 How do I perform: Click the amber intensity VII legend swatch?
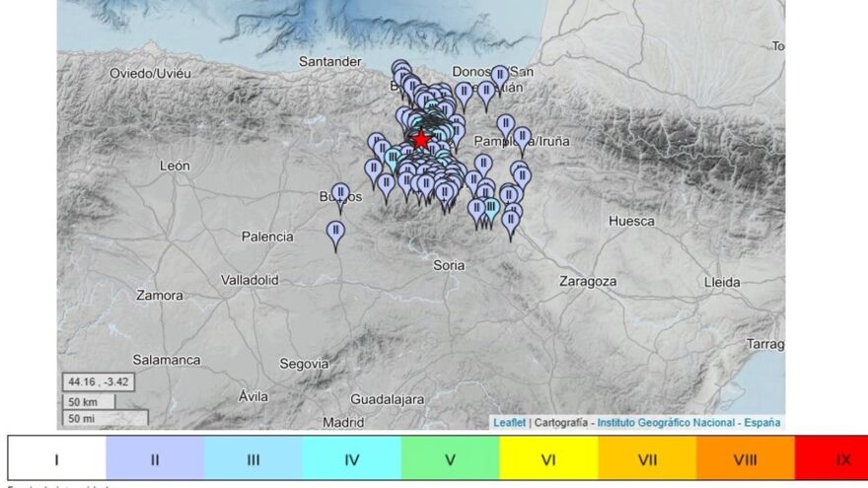tap(647, 458)
